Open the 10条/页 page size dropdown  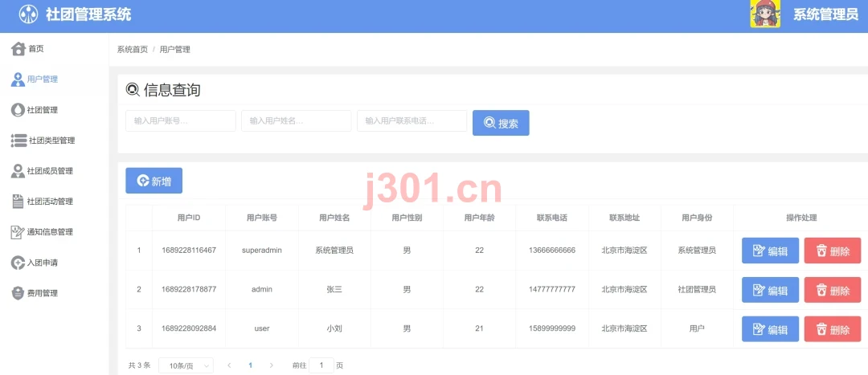coord(186,365)
